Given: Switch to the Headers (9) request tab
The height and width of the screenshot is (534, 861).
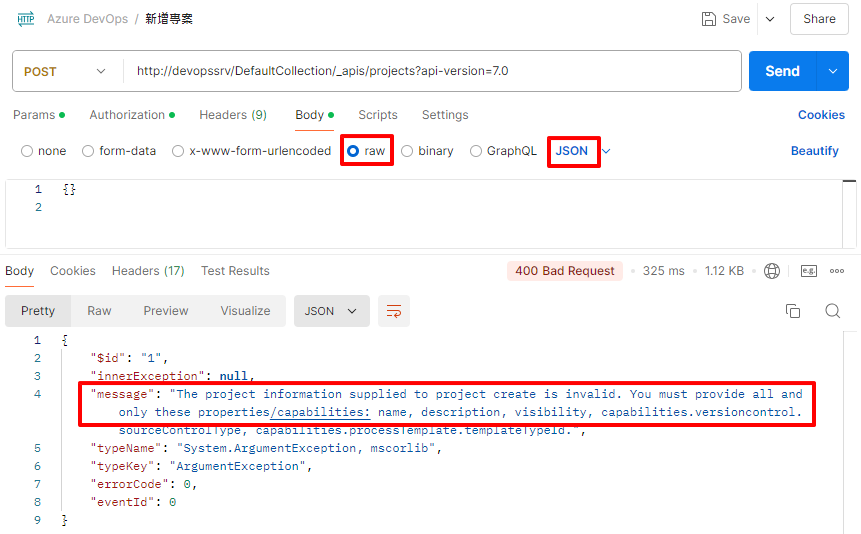Looking at the screenshot, I should (232, 115).
